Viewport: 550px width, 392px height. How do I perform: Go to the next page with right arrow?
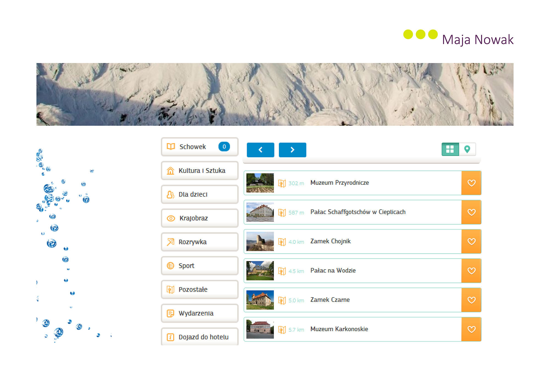292,150
